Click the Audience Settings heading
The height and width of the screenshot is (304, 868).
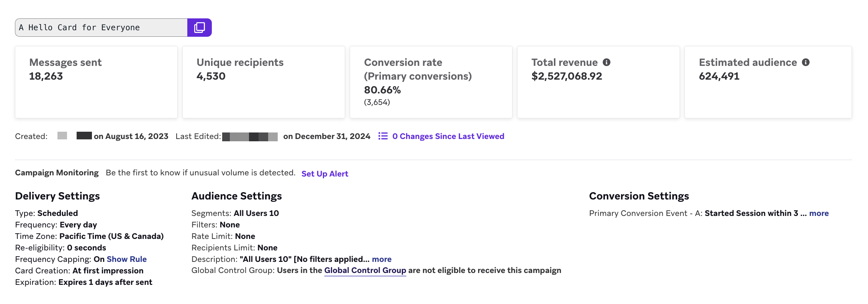[x=236, y=196]
